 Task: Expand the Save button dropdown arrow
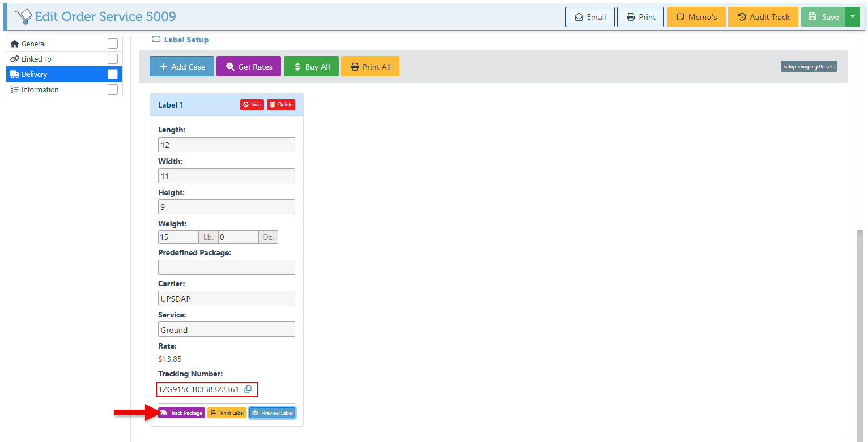pos(853,17)
